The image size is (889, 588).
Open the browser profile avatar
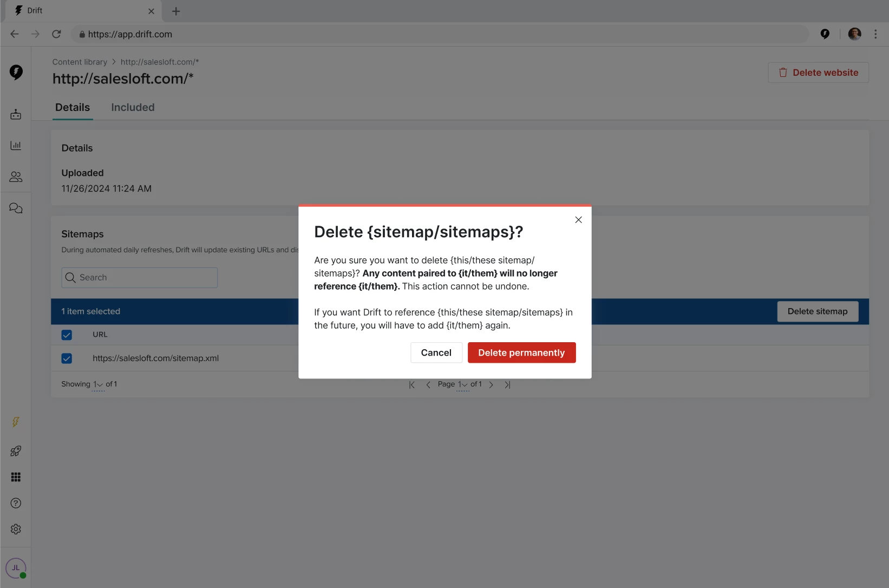[x=854, y=34]
